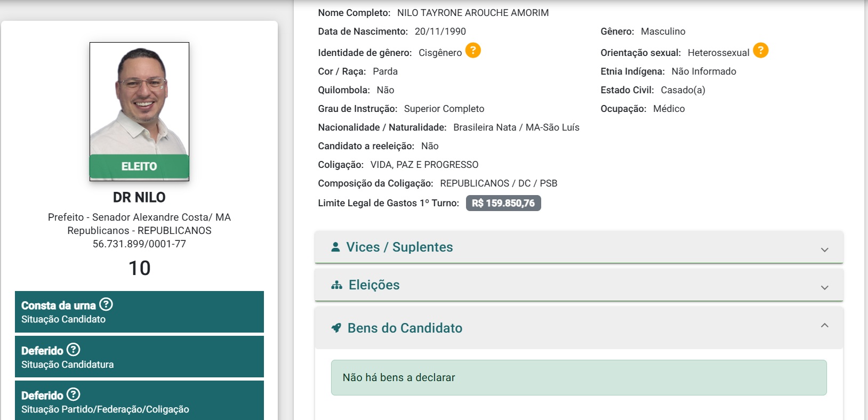This screenshot has height=420, width=868.
Task: Collapse Bens do Candidato chevron
Action: pos(824,326)
